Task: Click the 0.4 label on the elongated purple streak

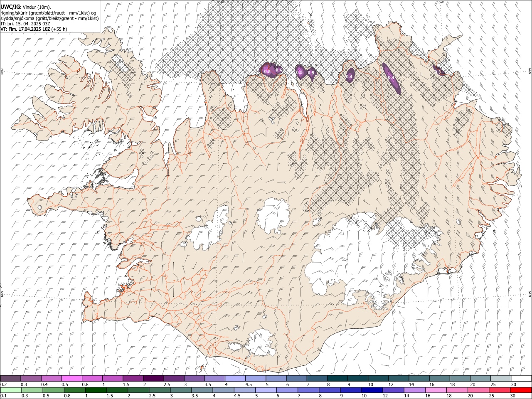Action: pos(391,77)
